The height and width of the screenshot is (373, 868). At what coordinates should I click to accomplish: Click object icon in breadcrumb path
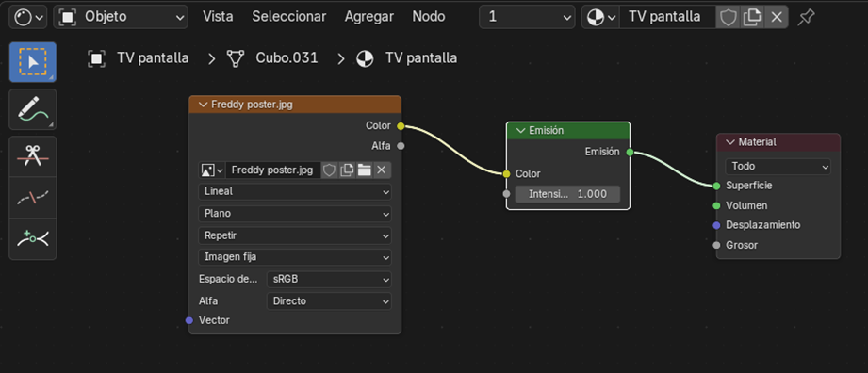[97, 58]
